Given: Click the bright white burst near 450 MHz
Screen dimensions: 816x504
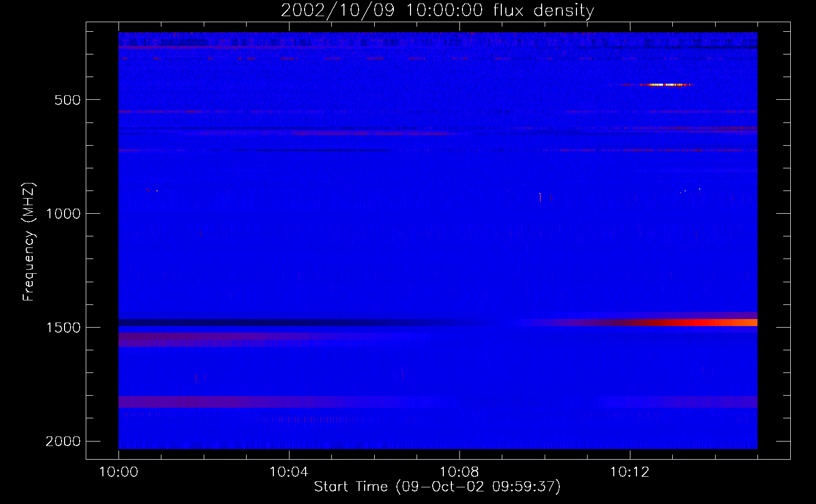Looking at the screenshot, I should [x=667, y=85].
